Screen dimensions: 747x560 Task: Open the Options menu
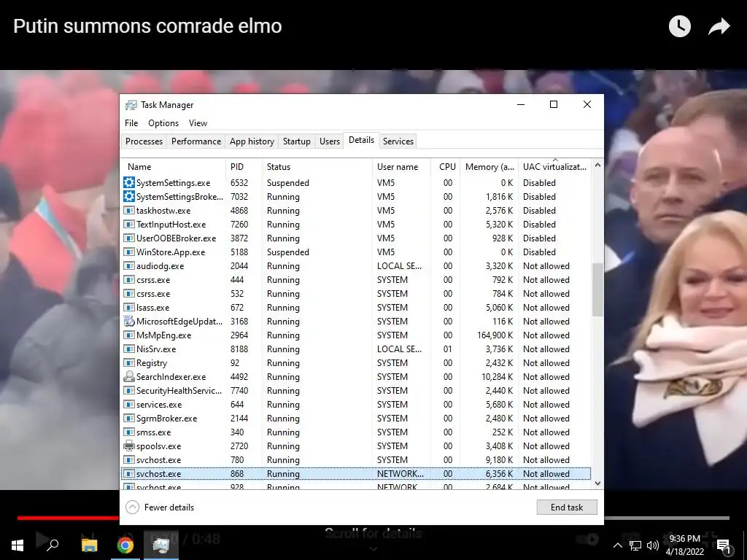click(163, 122)
